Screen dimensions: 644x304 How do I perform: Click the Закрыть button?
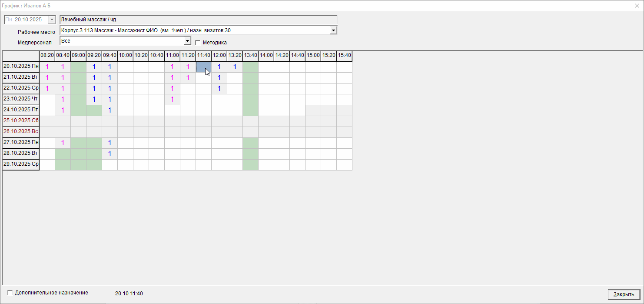tap(624, 294)
